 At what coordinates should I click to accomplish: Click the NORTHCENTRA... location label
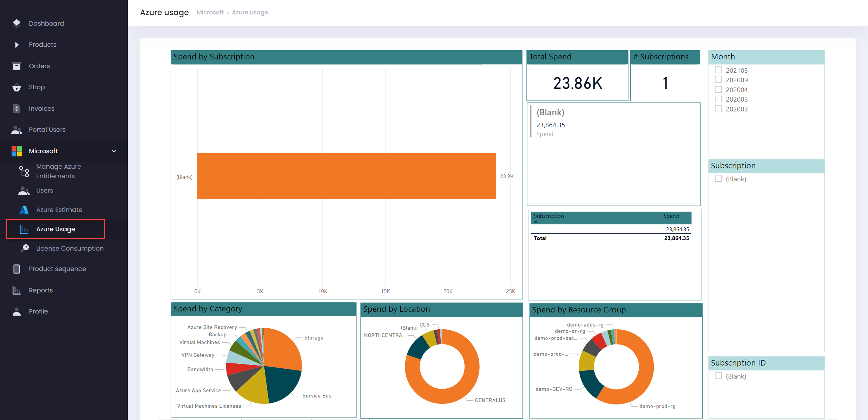[385, 335]
